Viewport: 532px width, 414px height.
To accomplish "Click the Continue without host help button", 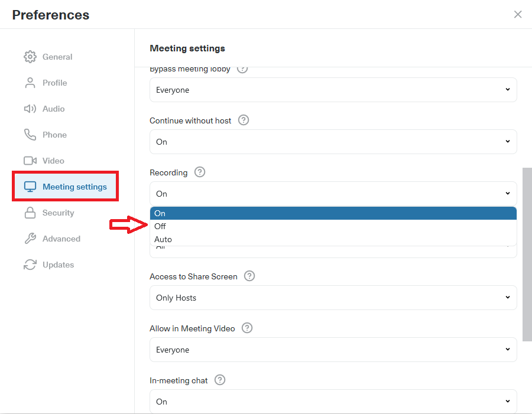I will [243, 120].
